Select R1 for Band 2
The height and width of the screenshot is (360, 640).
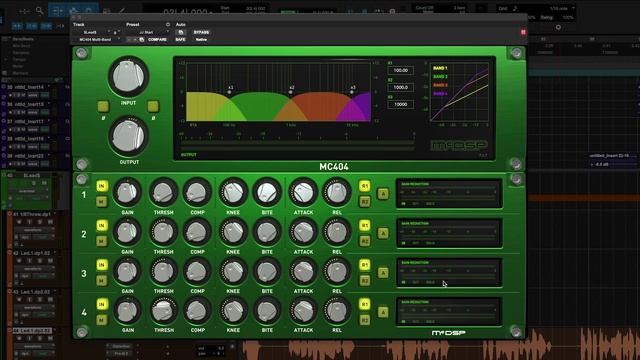pos(364,225)
